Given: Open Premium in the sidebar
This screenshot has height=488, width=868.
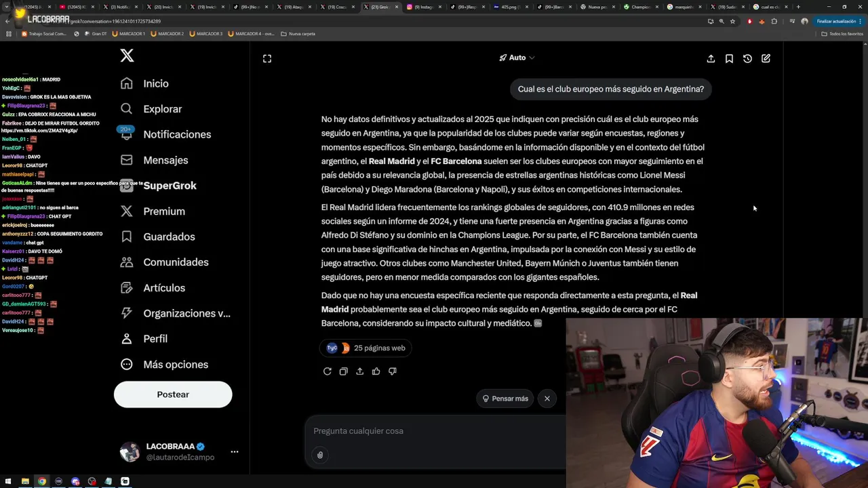Looking at the screenshot, I should pyautogui.click(x=152, y=211).
